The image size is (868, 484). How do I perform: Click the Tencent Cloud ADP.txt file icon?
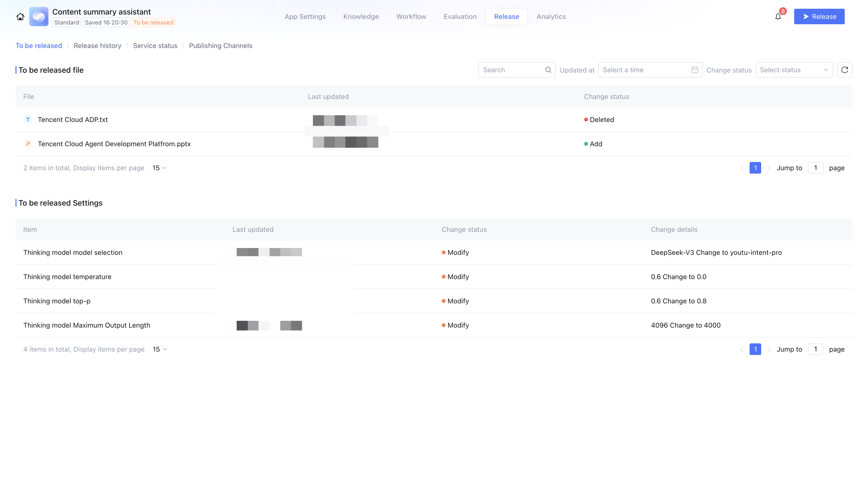pyautogui.click(x=28, y=119)
